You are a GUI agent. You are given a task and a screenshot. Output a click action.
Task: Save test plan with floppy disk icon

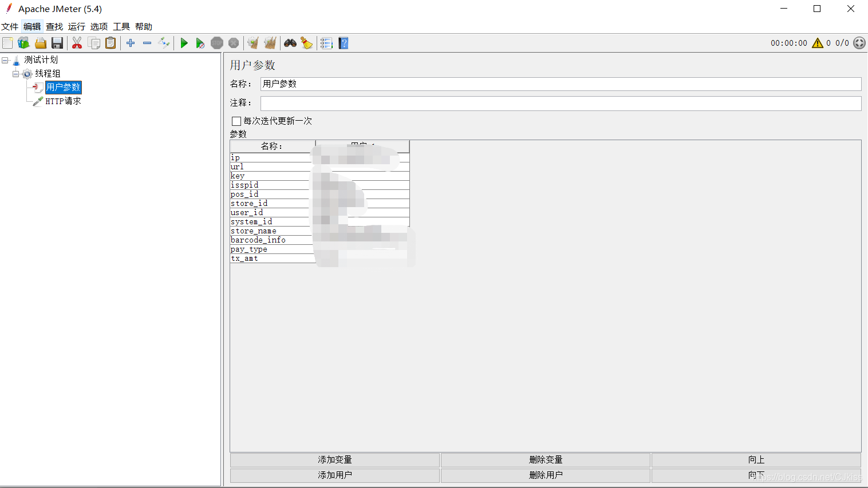57,43
